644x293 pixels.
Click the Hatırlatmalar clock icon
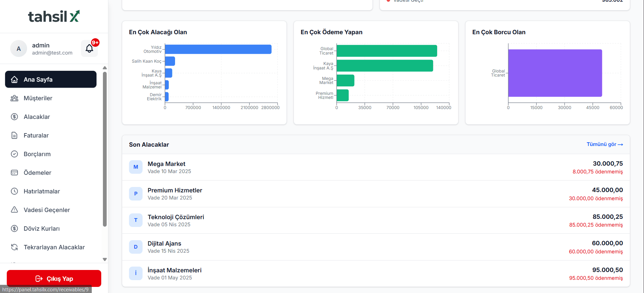pyautogui.click(x=14, y=191)
